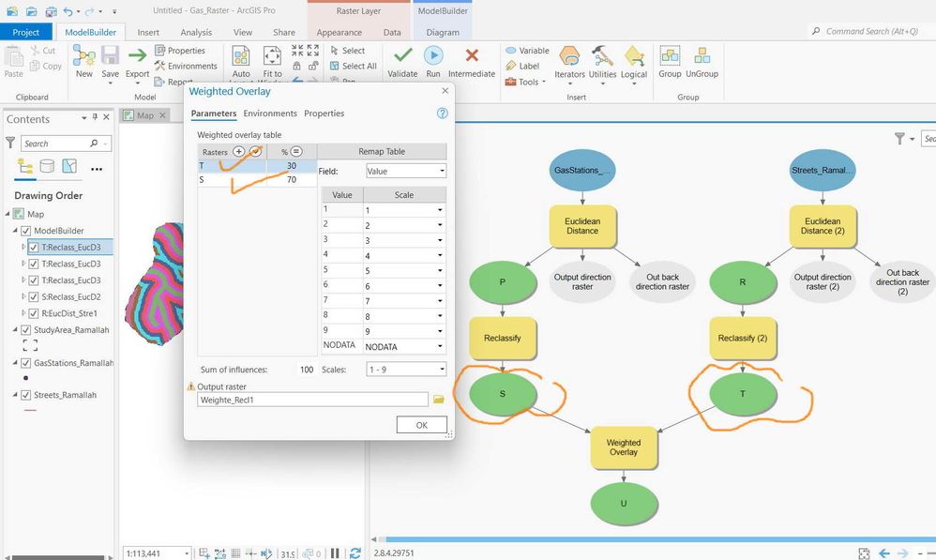Click OK in the Weighted Overlay dialog
This screenshot has height=560, width=936.
click(x=421, y=425)
